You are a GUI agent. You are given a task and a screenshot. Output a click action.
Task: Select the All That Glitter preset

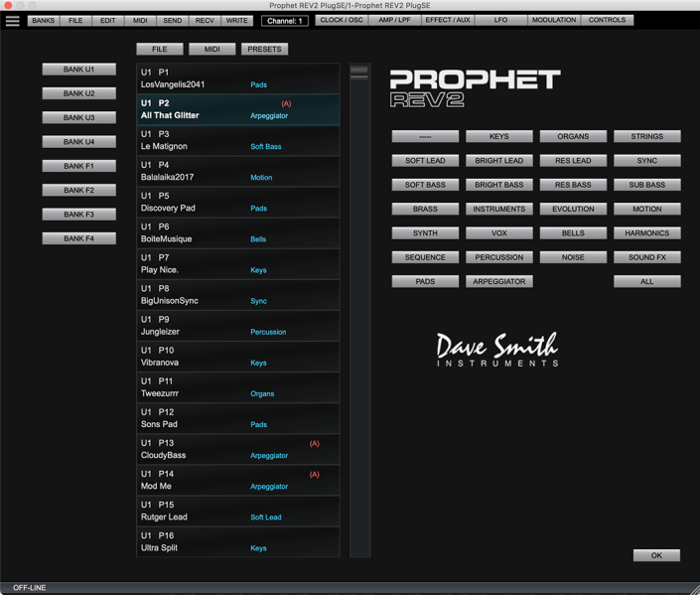238,109
